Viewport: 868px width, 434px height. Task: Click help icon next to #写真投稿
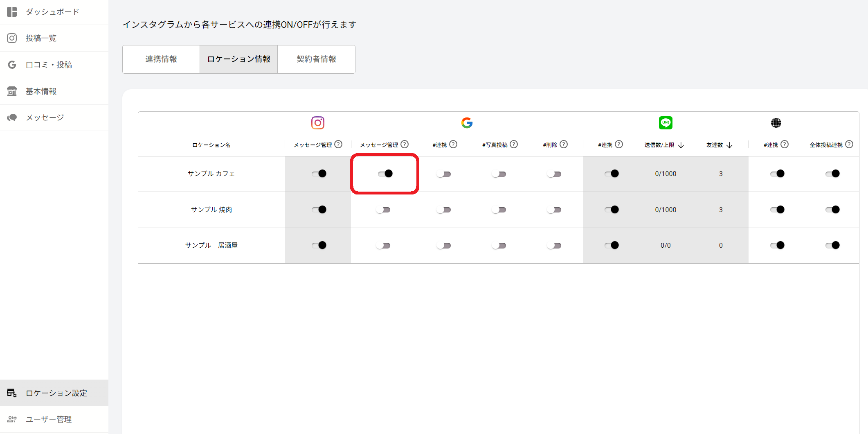514,145
